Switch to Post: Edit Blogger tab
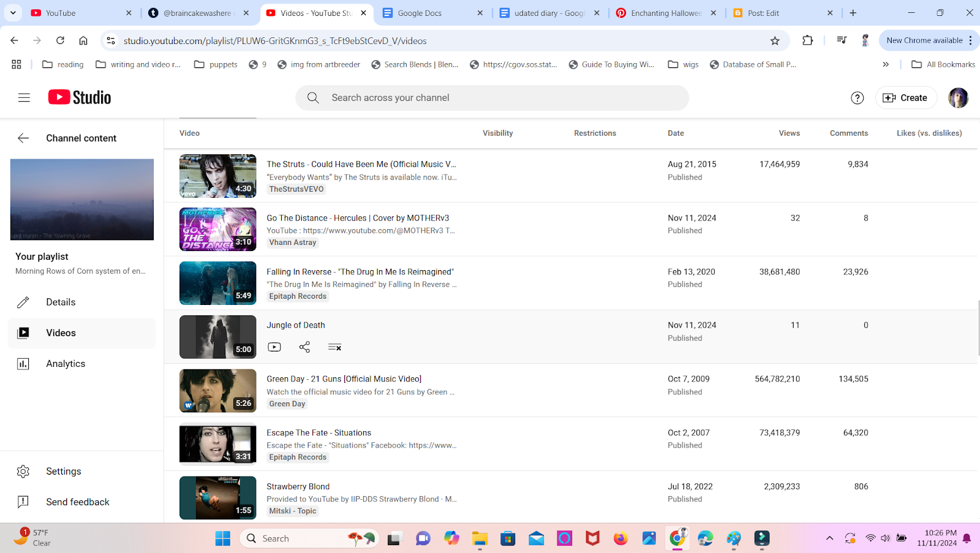The image size is (980, 553). (x=783, y=13)
